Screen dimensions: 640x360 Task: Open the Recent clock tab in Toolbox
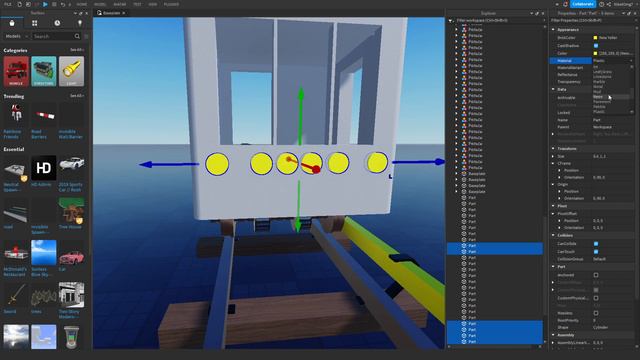pyautogui.click(x=57, y=23)
